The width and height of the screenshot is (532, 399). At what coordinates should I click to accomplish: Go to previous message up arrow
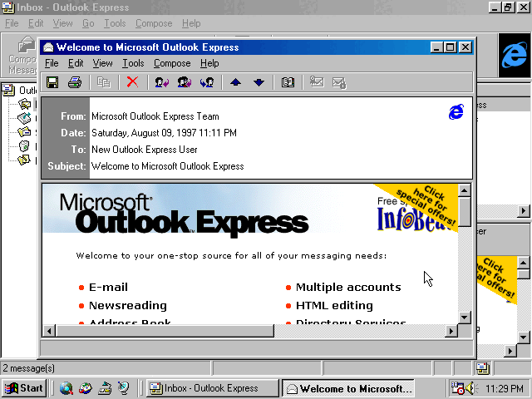235,82
